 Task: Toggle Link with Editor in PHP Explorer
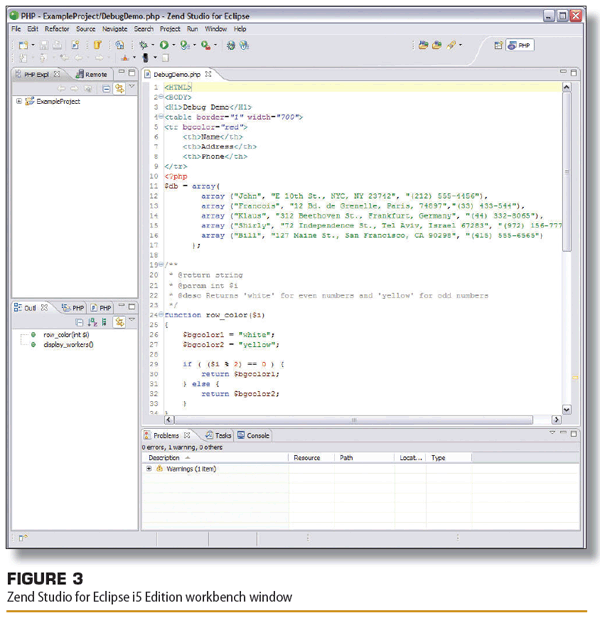click(119, 88)
